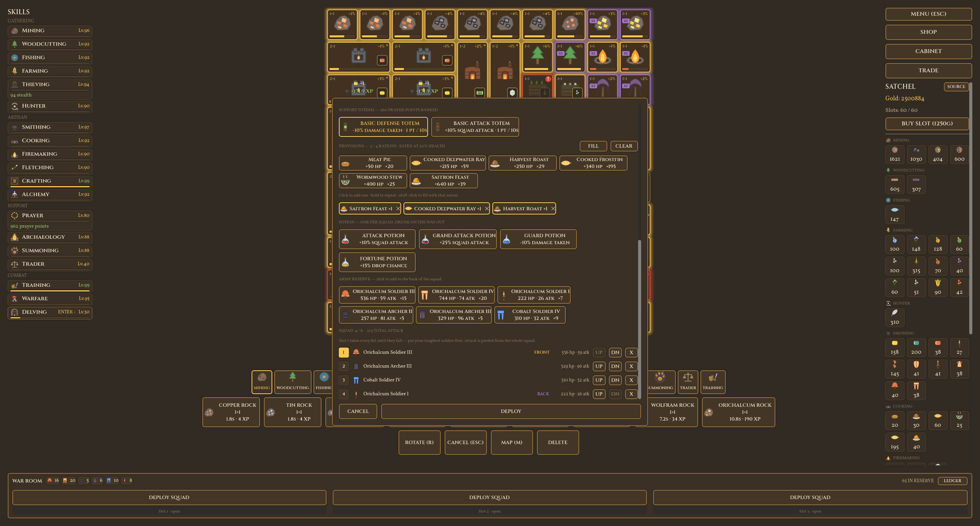Image resolution: width=980 pixels, height=526 pixels.
Task: Open the Shop menu
Action: [928, 32]
